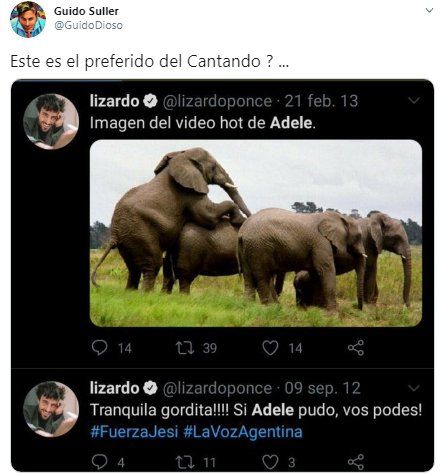Open Guido Suller's profile picture
The width and height of the screenshot is (444, 475).
pyautogui.click(x=28, y=20)
